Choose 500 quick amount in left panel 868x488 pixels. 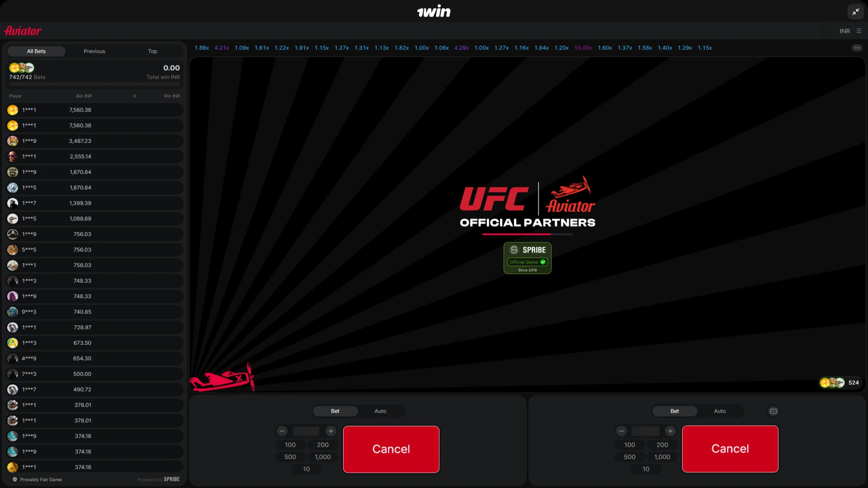[290, 457]
